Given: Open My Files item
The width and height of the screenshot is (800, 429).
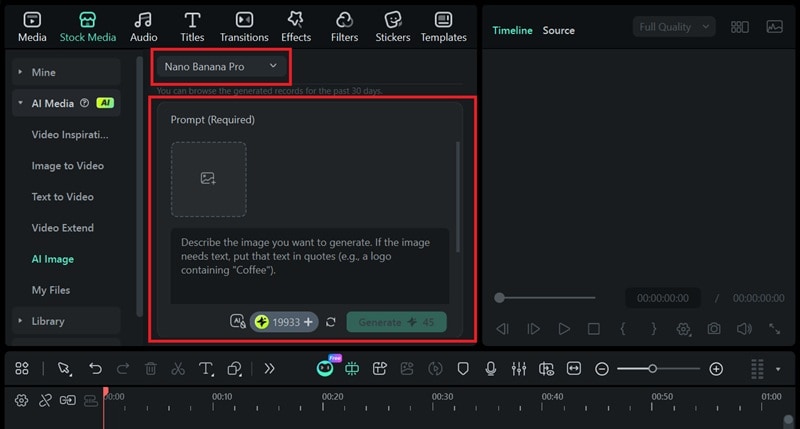Looking at the screenshot, I should [51, 290].
